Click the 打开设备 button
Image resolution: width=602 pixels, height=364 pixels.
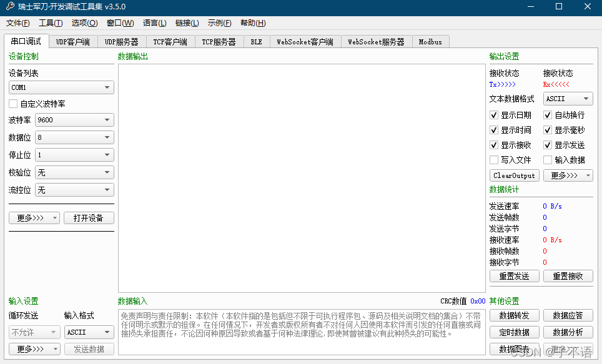[x=89, y=218]
